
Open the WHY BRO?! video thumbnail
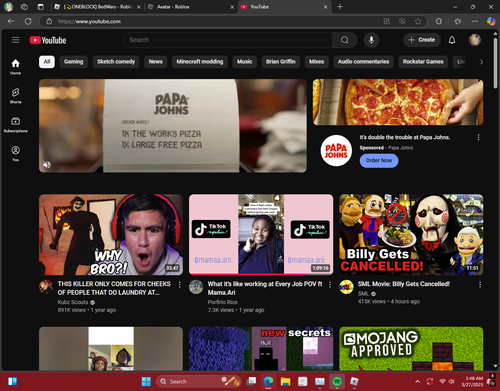tap(111, 235)
